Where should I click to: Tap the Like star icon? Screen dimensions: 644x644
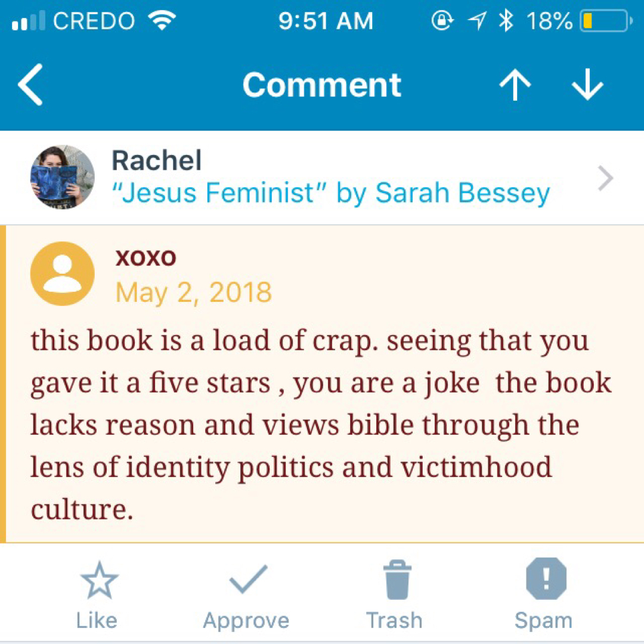coord(99,581)
